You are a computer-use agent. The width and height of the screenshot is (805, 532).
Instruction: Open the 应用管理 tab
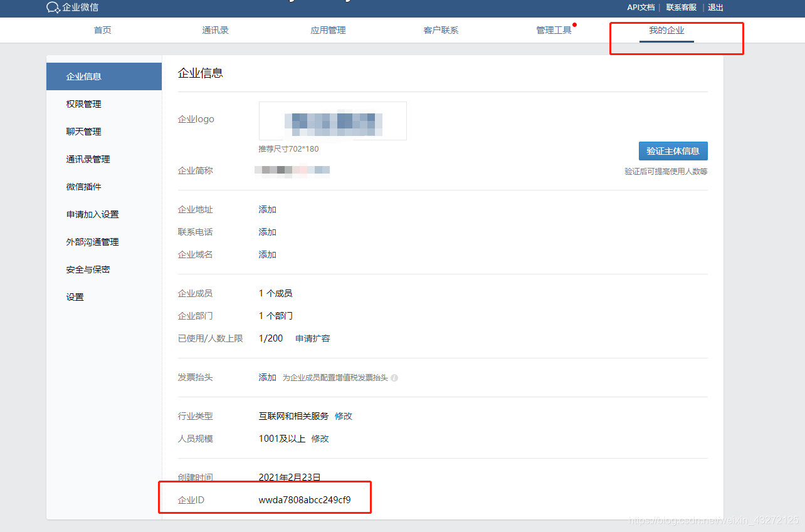328,30
